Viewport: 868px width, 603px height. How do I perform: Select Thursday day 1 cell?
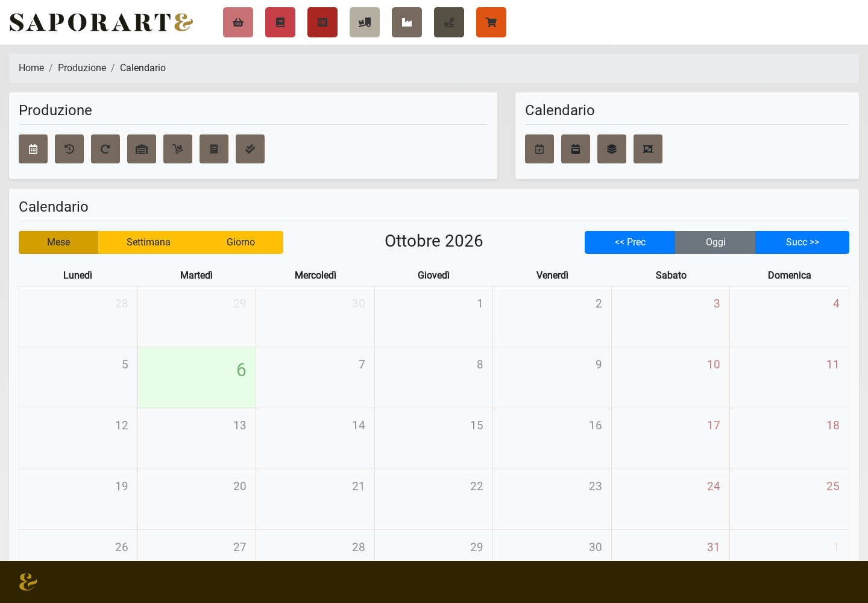433,317
